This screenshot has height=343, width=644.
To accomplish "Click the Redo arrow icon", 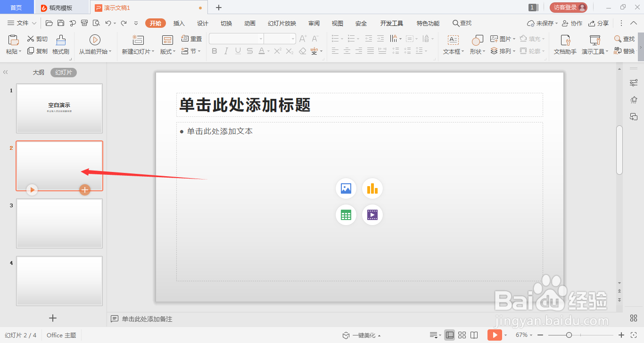I will pos(124,23).
